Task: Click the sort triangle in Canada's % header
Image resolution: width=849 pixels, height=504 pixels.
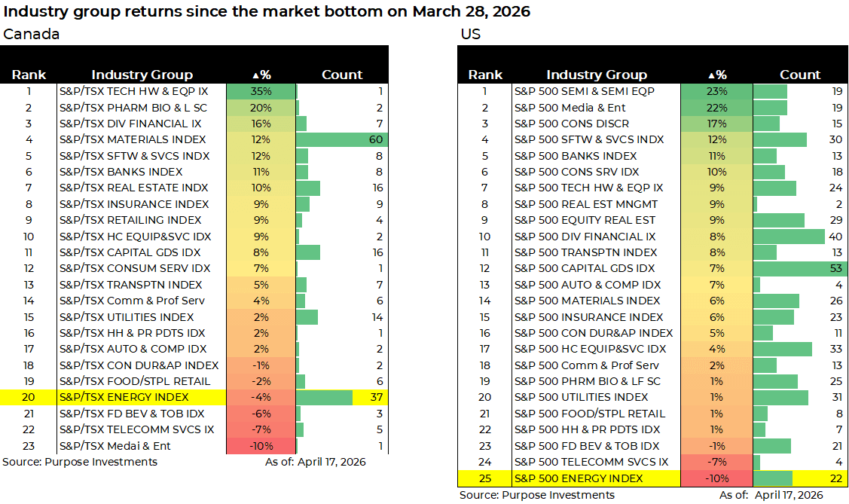Action: click(x=256, y=75)
